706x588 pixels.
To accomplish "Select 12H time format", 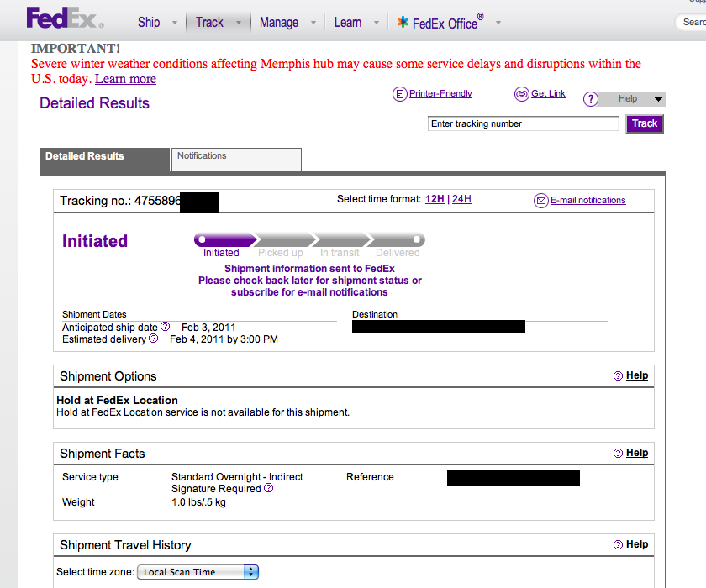I will pos(435,199).
